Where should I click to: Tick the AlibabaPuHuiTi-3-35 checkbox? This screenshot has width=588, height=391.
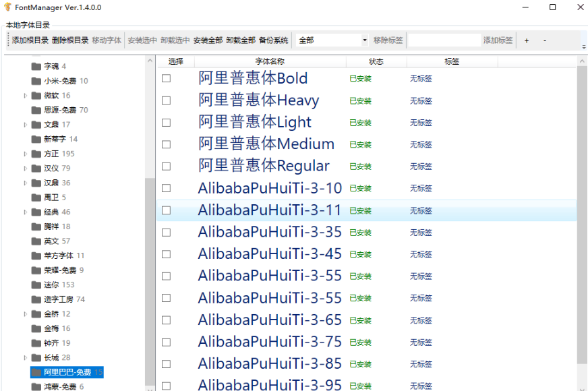pyautogui.click(x=166, y=233)
